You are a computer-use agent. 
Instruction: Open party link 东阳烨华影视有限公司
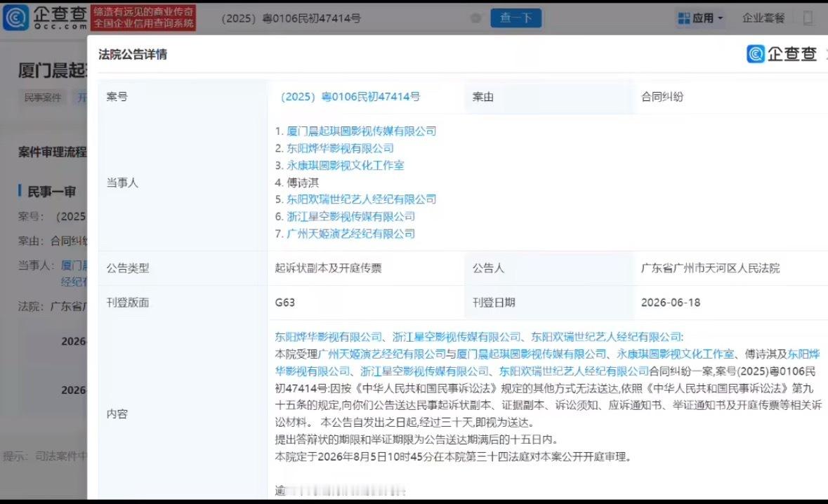[x=340, y=148]
